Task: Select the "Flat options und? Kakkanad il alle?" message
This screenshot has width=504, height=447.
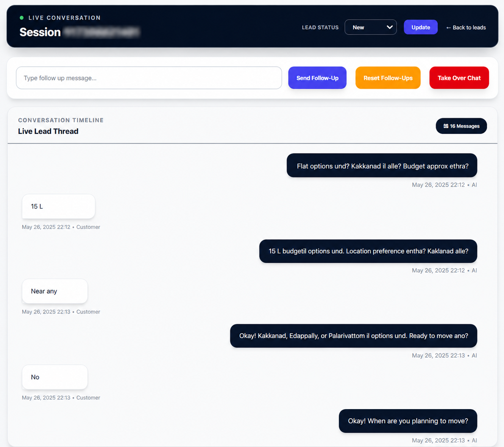Action: click(x=382, y=165)
